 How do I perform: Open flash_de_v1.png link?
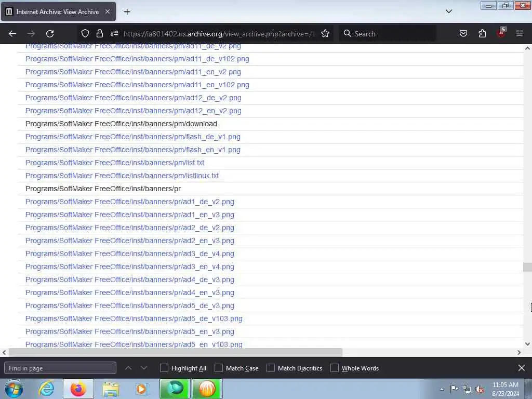pyautogui.click(x=132, y=137)
